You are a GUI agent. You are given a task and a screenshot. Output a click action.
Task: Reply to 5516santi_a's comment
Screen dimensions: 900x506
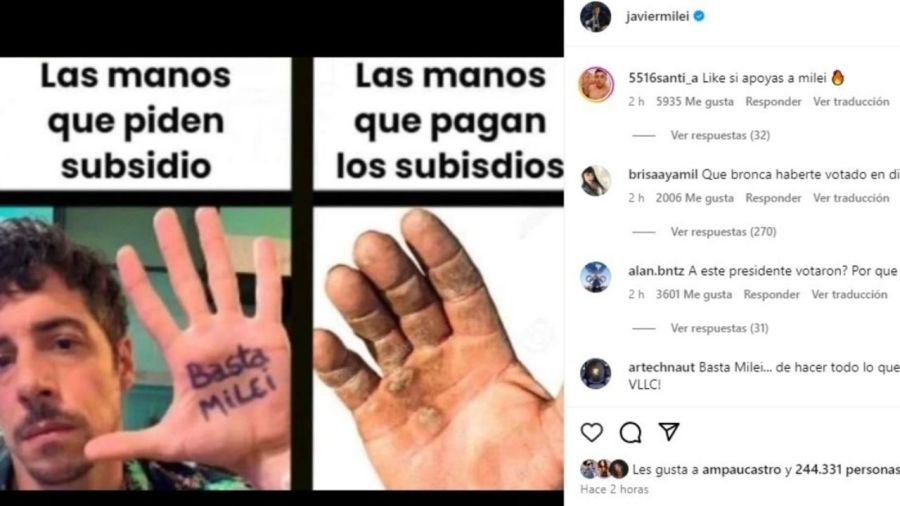[773, 102]
